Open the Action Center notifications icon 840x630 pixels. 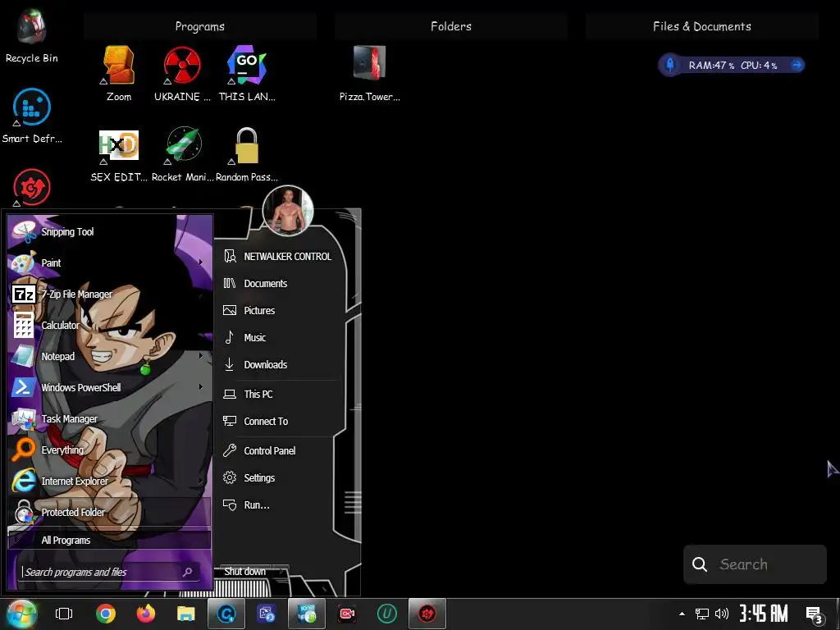tap(814, 614)
